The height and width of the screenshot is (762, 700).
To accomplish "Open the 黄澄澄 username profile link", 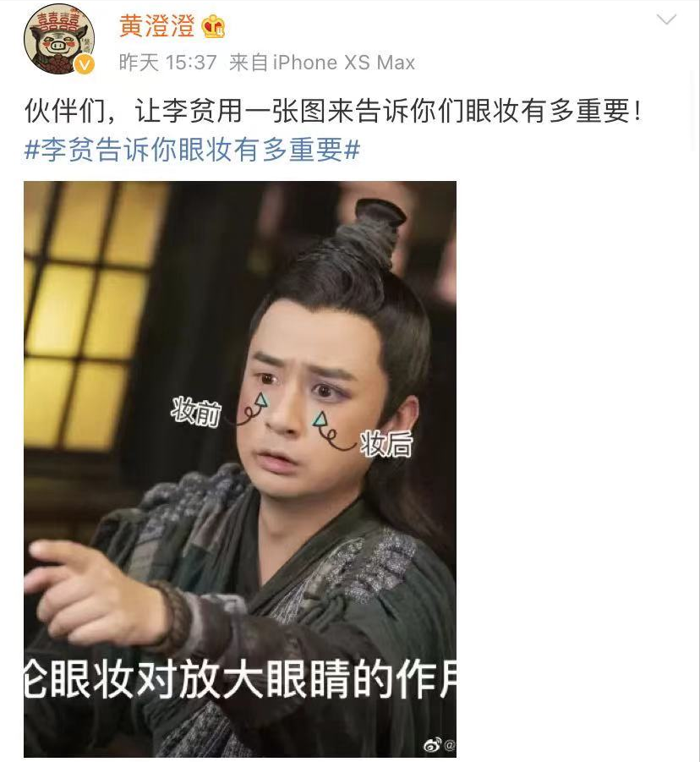I will coord(157,26).
